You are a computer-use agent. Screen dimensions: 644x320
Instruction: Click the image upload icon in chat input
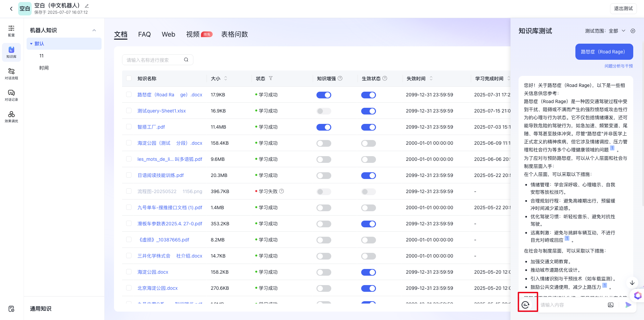(611, 305)
